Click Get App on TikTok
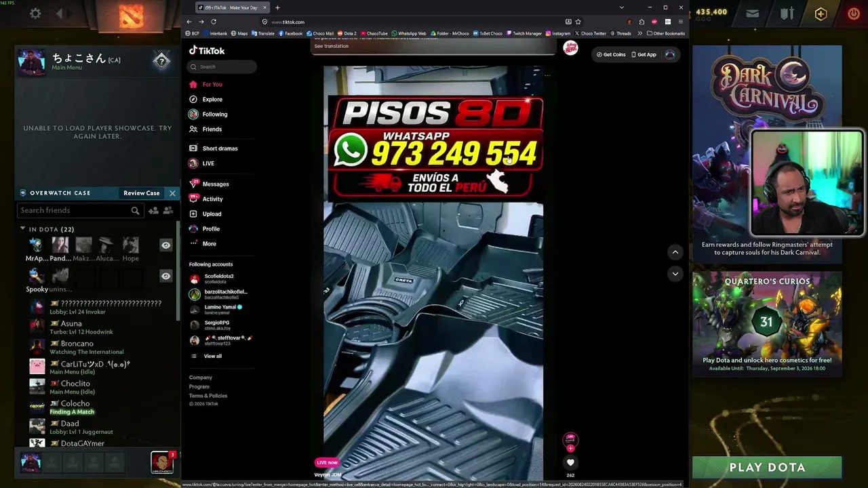Viewport: 868px width, 488px height. (644, 54)
